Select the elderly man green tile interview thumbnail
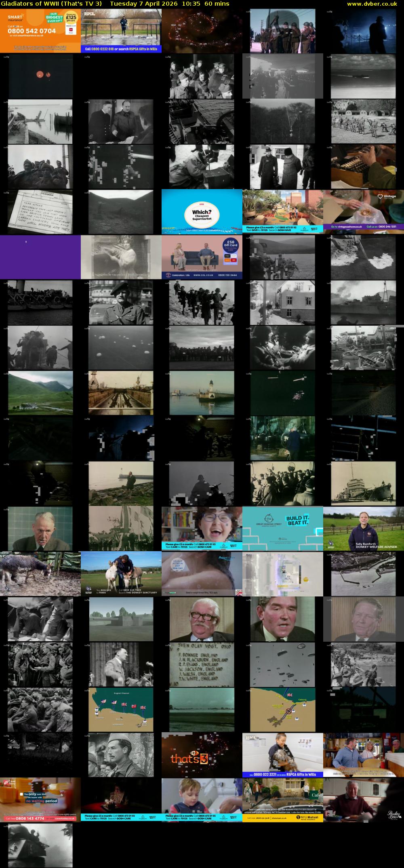This screenshot has height=868, width=404. tap(40, 528)
